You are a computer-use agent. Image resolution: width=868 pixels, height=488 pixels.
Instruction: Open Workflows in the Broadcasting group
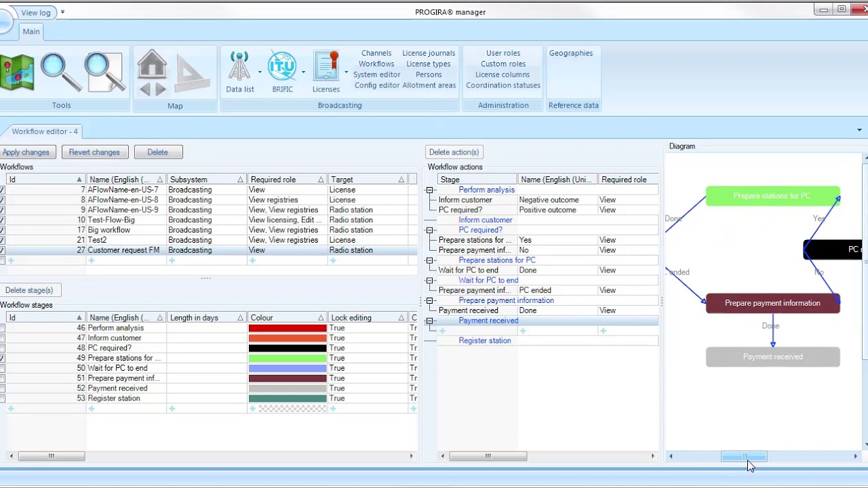click(376, 64)
